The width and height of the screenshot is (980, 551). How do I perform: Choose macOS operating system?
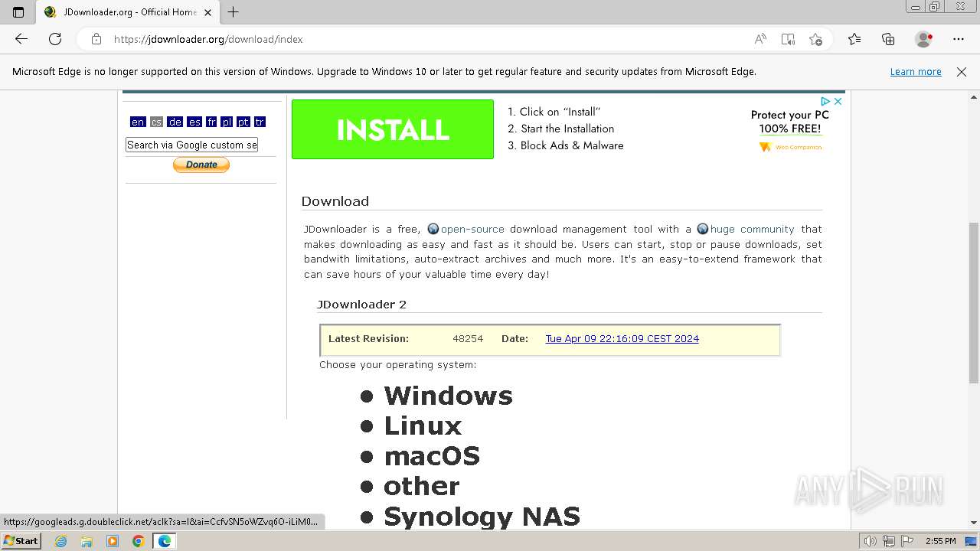[432, 456]
